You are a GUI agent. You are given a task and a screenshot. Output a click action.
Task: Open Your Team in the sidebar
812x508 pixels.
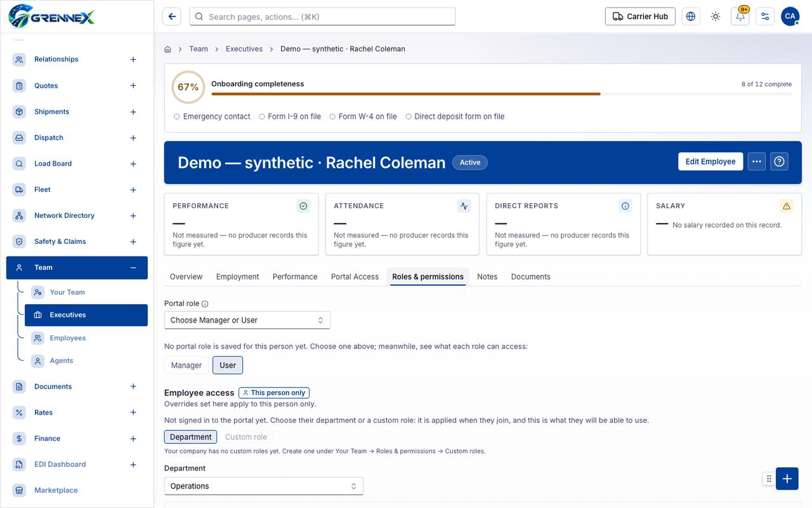[86, 292]
